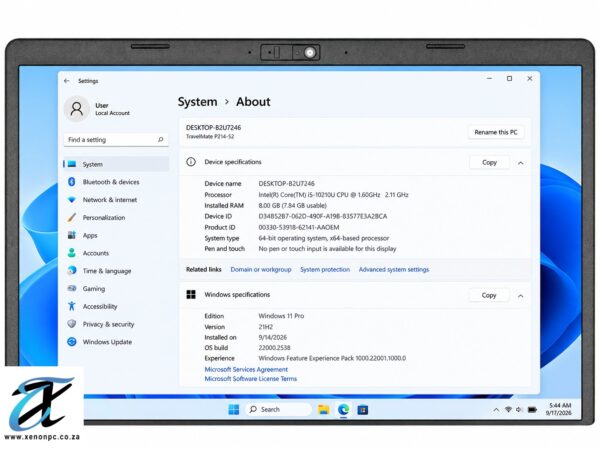Click the System monitor icon in sidebar
This screenshot has height=450, width=600.
(72, 164)
